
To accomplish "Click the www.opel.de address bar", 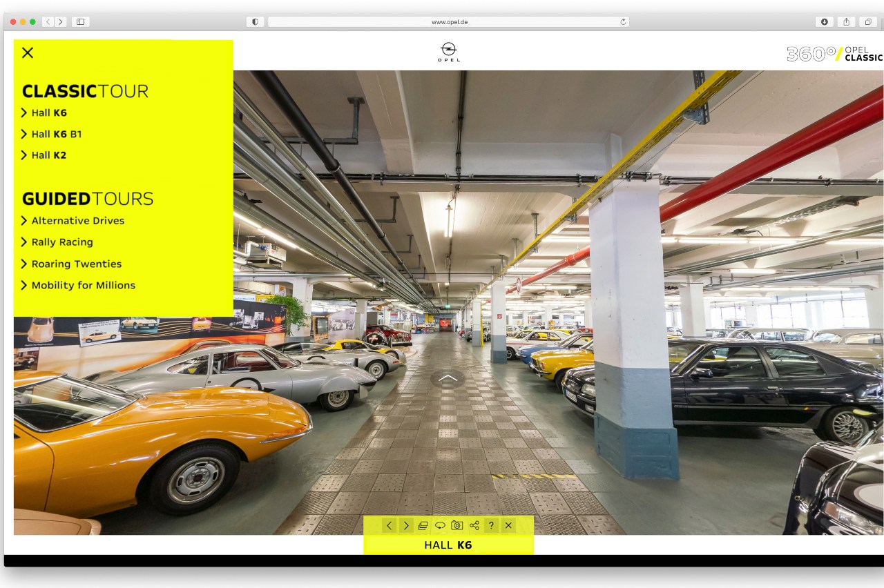I will 449,22.
